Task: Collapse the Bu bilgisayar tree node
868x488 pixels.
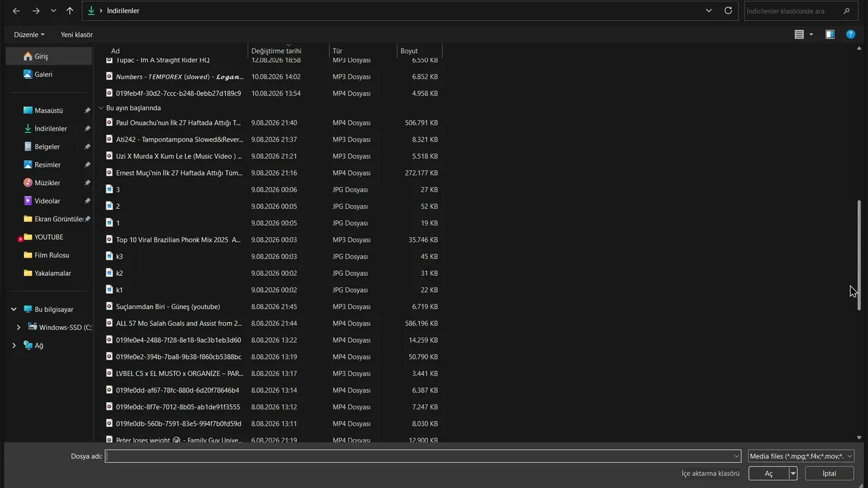Action: coord(14,309)
